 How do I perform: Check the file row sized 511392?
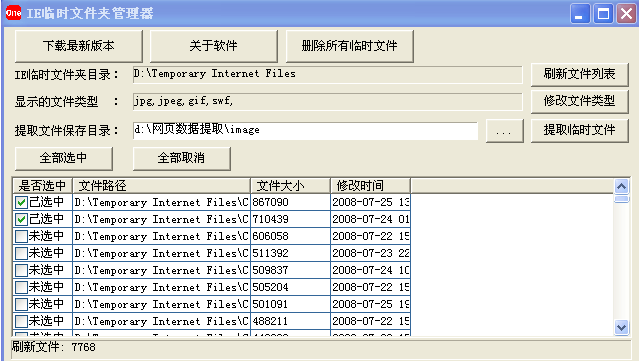[21, 253]
